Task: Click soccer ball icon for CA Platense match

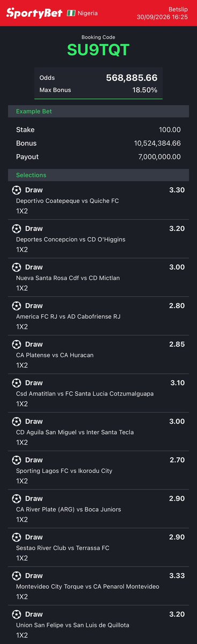Action: tap(17, 345)
